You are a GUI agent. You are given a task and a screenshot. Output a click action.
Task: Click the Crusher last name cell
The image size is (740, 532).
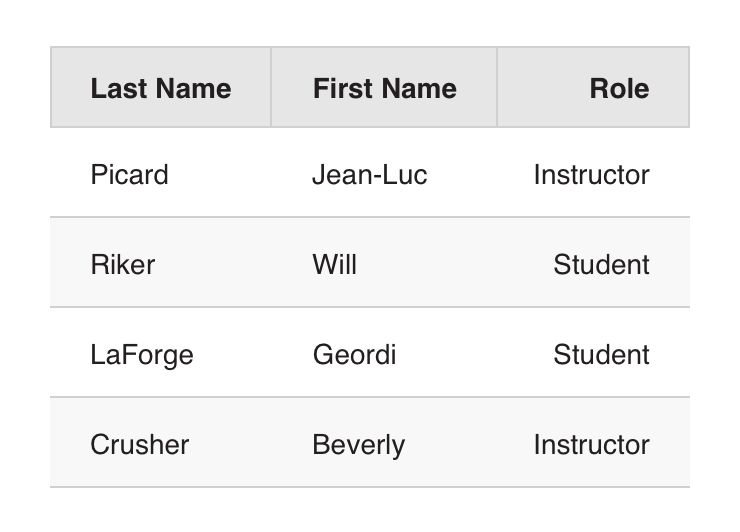(x=140, y=444)
